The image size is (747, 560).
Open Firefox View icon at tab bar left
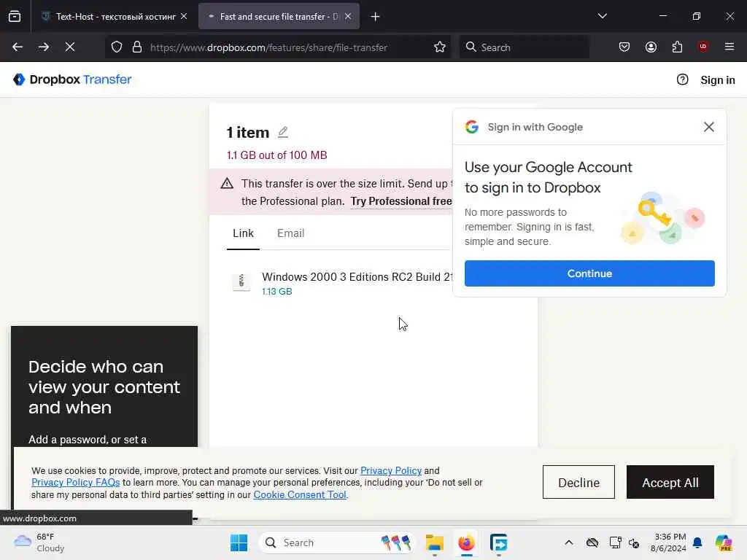15,16
